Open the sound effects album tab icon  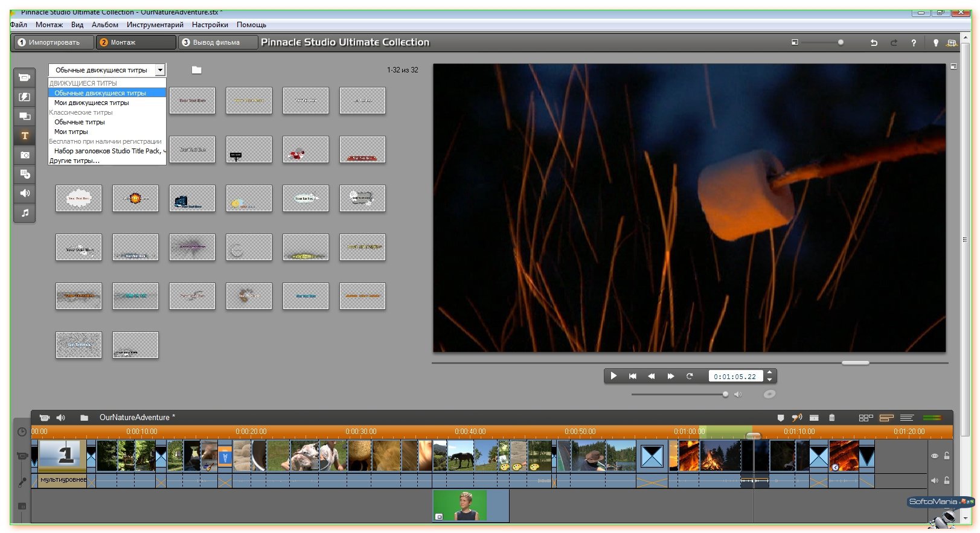pyautogui.click(x=25, y=193)
